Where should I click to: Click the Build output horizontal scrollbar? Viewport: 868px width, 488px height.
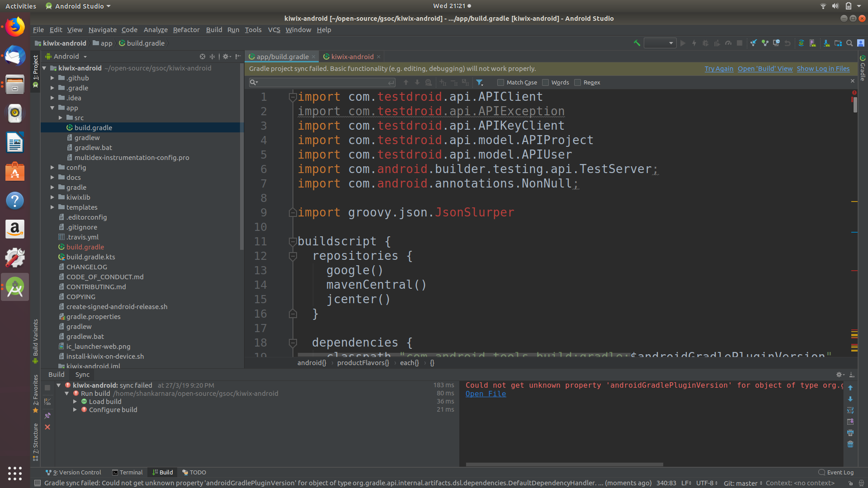point(564,465)
